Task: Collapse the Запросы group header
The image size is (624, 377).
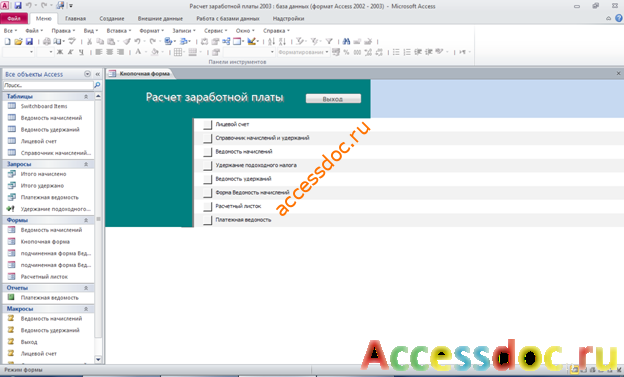Action: point(86,164)
